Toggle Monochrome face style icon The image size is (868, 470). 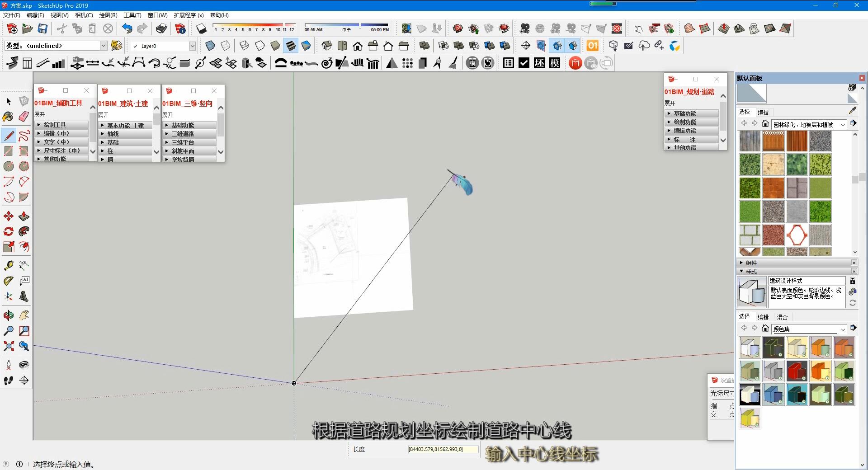click(306, 46)
